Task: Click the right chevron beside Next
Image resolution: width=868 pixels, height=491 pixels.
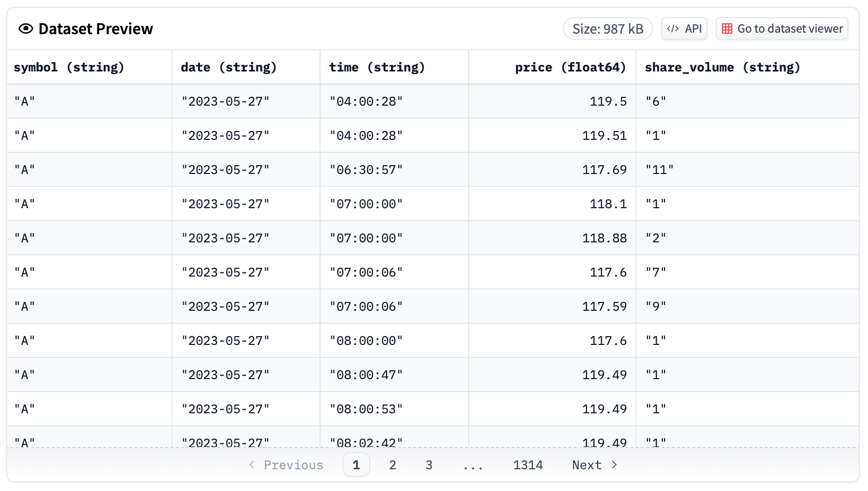Action: (x=615, y=465)
